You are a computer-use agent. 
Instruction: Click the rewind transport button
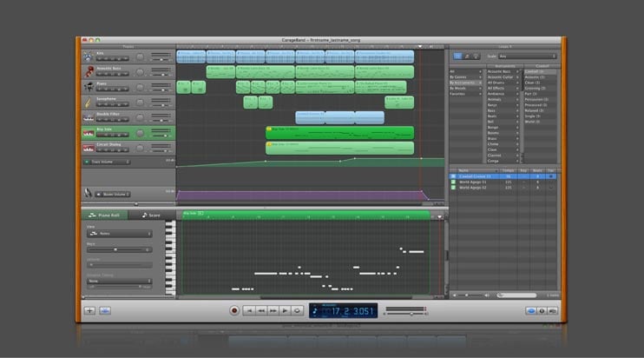[x=260, y=311]
